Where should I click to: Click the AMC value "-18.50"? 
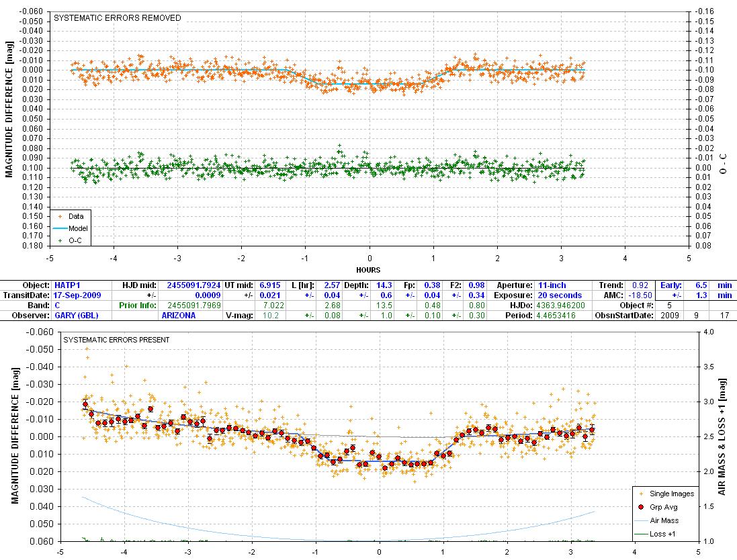tap(641, 295)
